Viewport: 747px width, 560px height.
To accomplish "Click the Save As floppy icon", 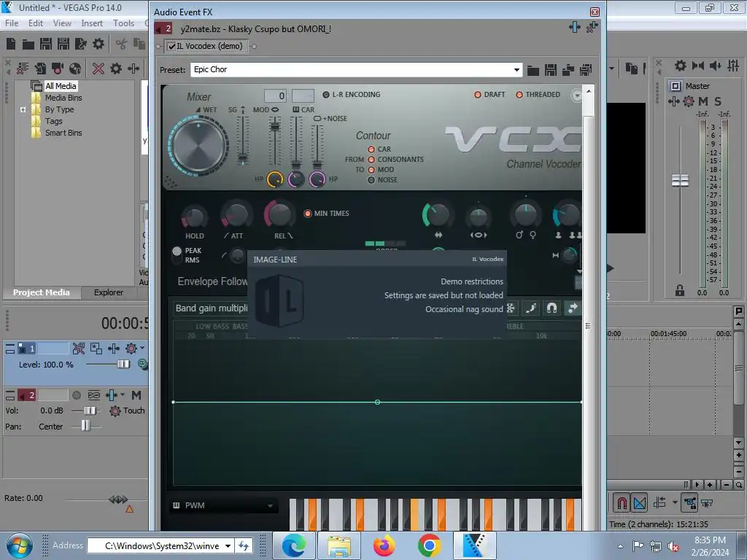I will tap(63, 44).
